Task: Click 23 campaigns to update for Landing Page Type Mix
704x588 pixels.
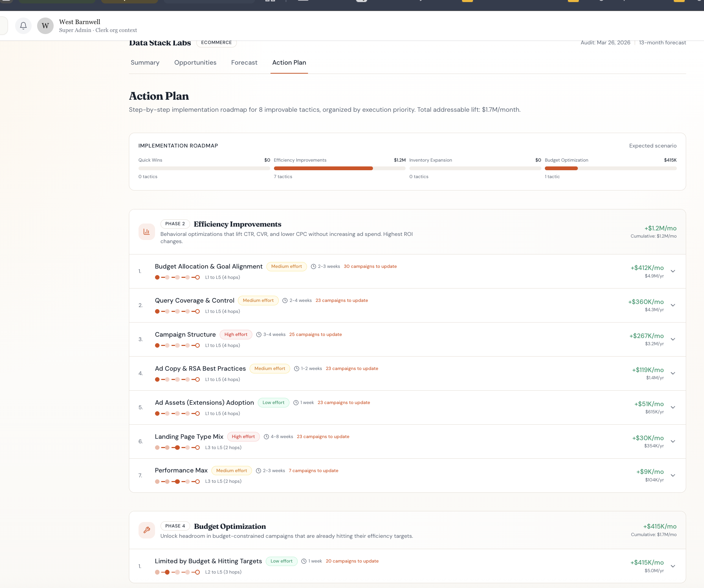Action: coord(323,437)
